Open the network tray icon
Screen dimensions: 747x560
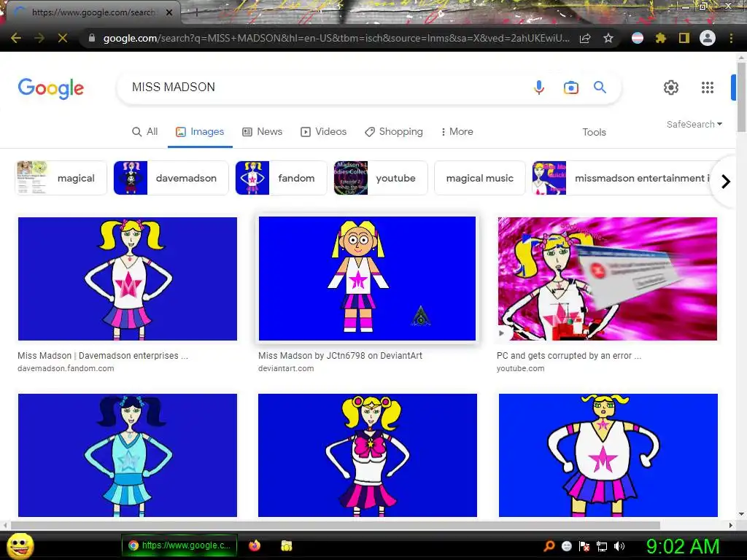click(602, 546)
